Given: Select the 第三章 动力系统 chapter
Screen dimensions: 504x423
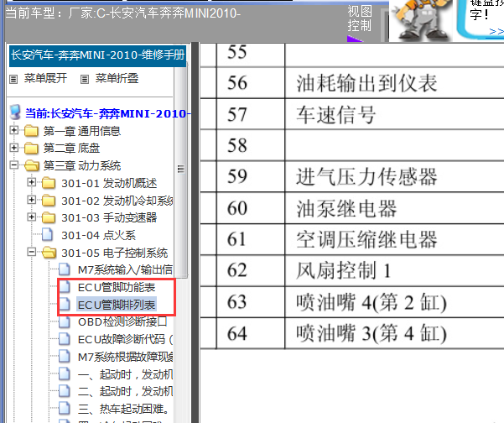Looking at the screenshot, I should [x=82, y=165].
